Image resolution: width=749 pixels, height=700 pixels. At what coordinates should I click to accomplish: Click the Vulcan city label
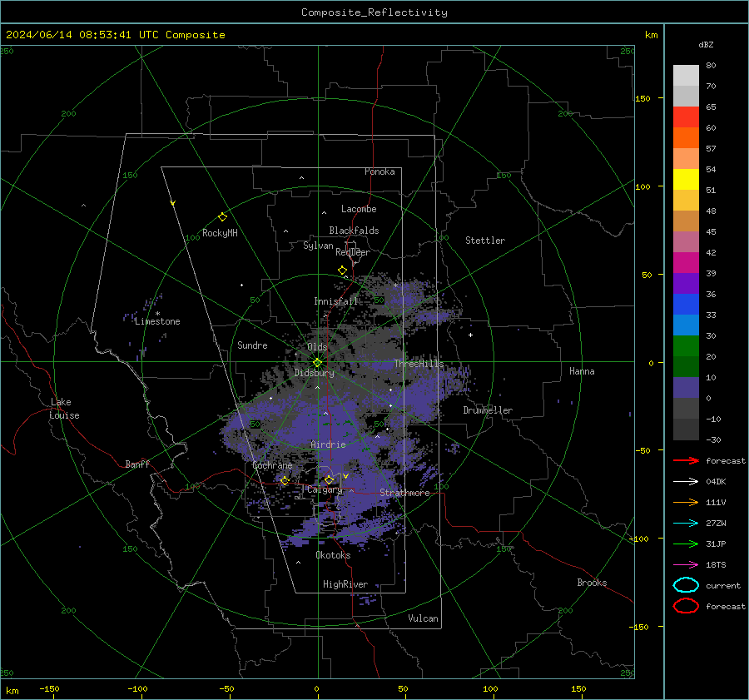pos(424,618)
